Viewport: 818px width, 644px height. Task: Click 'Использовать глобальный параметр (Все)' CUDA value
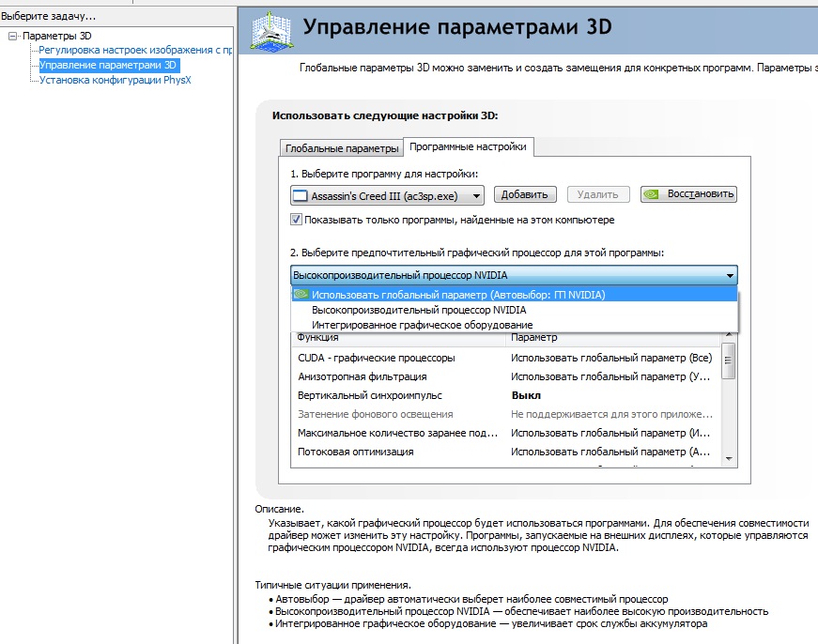[x=611, y=359]
